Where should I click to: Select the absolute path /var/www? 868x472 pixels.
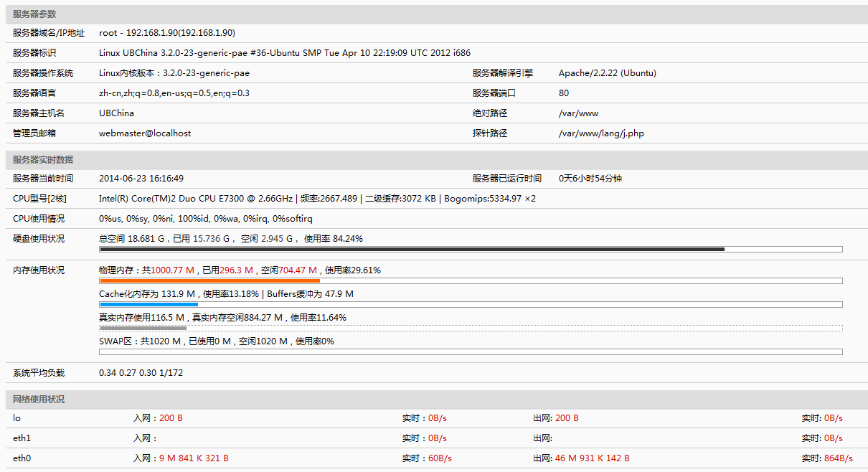(578, 113)
